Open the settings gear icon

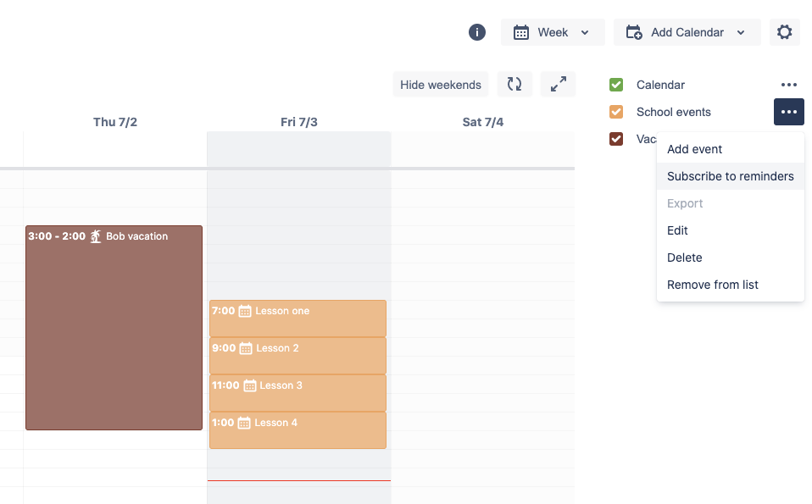point(785,32)
